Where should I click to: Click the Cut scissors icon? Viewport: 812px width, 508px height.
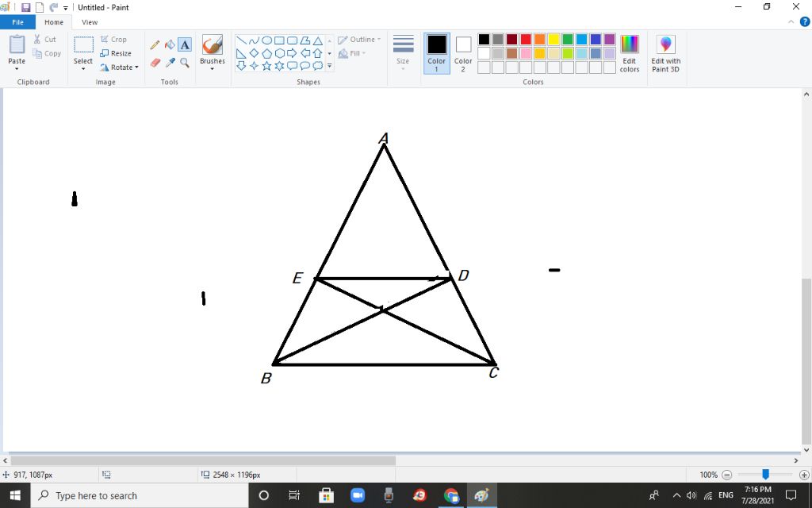click(x=39, y=39)
